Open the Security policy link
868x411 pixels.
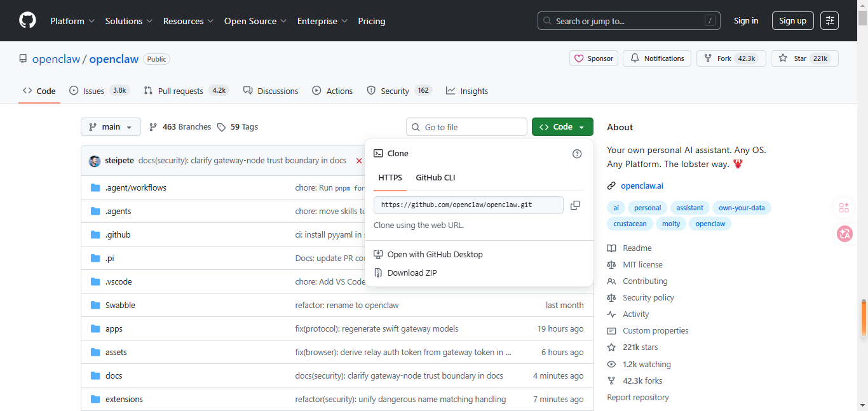coord(641,297)
